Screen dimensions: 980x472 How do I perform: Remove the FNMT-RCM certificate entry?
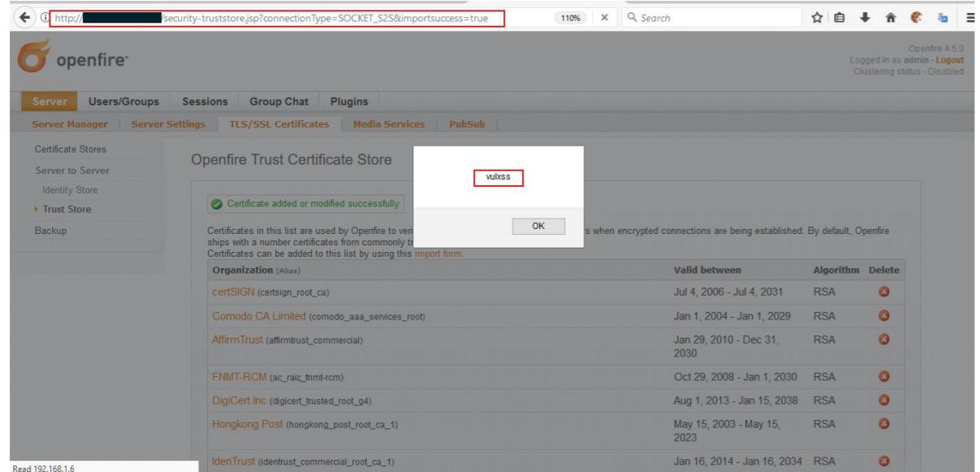point(884,377)
